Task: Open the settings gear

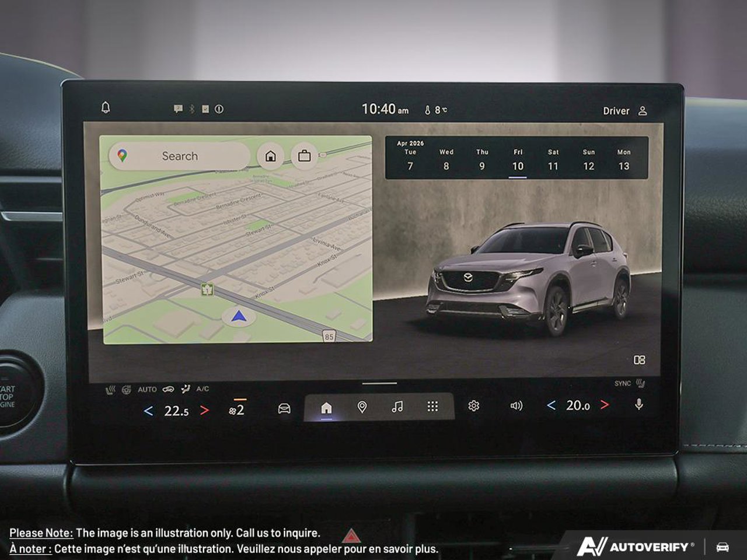Action: coord(473,406)
